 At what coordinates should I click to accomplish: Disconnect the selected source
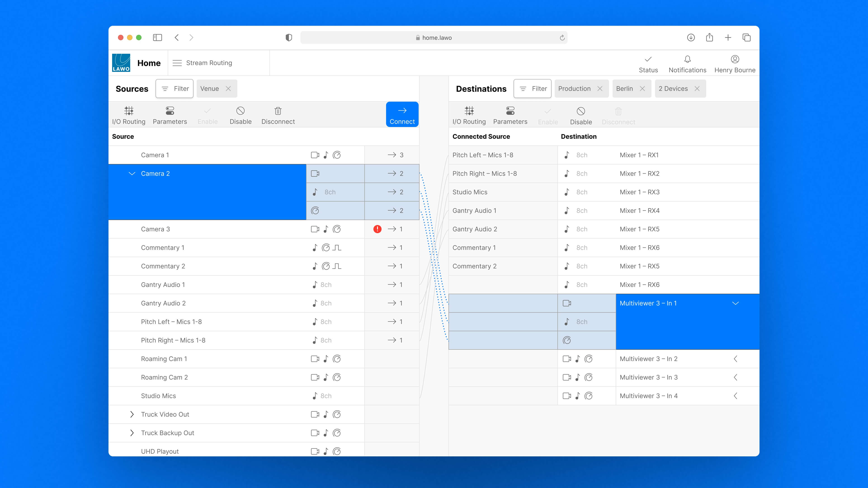(278, 115)
